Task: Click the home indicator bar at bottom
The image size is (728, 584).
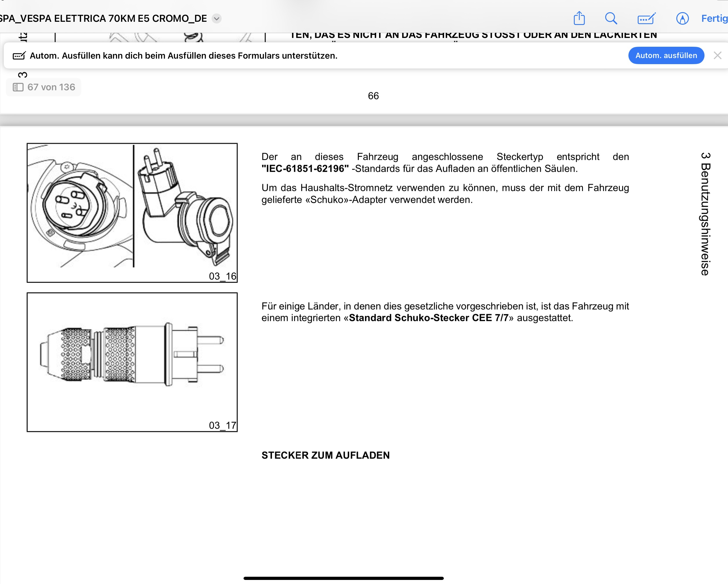Action: click(343, 578)
